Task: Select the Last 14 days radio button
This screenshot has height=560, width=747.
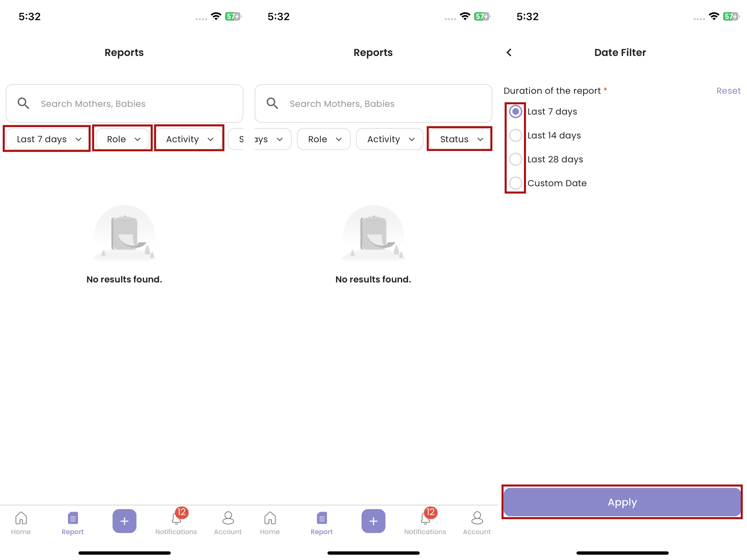Action: pyautogui.click(x=515, y=135)
